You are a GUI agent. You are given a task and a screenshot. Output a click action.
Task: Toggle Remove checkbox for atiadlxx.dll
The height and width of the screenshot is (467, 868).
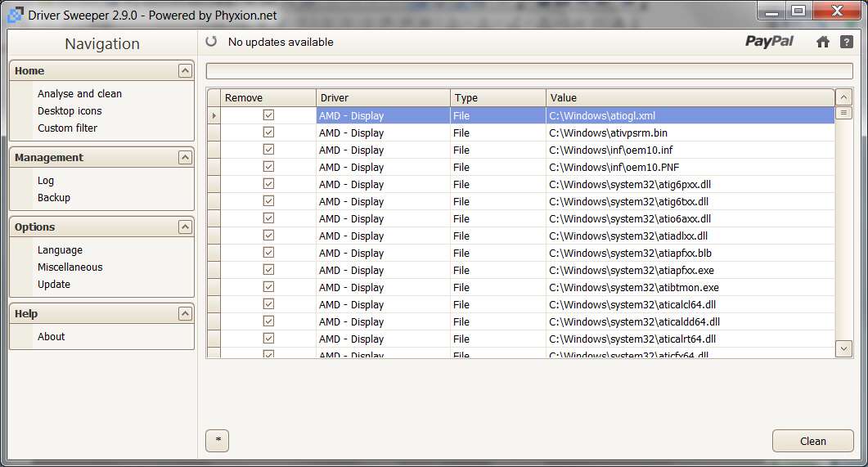pyautogui.click(x=268, y=236)
